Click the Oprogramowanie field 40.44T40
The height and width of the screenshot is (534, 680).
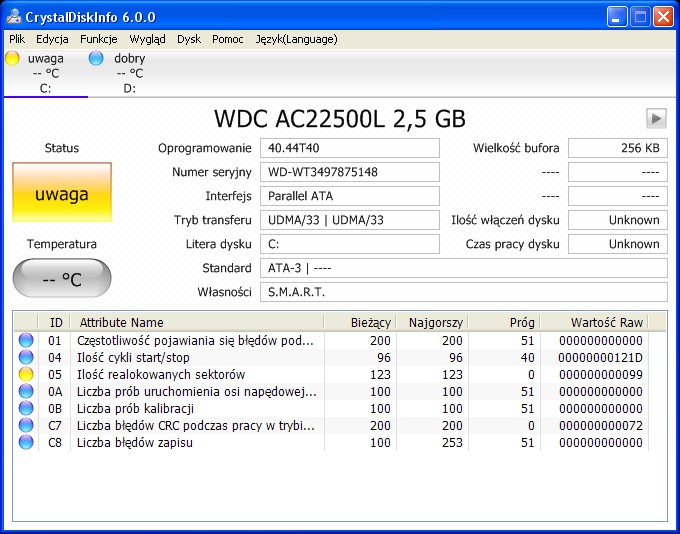[350, 148]
